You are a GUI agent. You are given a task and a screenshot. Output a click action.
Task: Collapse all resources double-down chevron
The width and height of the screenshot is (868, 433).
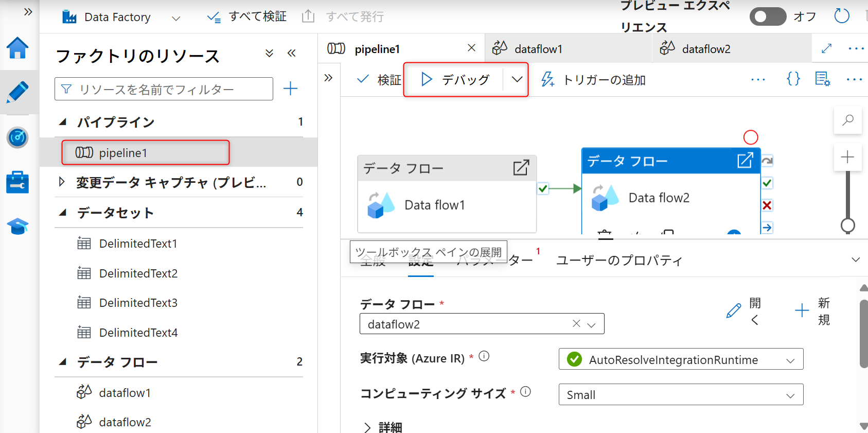coord(269,53)
